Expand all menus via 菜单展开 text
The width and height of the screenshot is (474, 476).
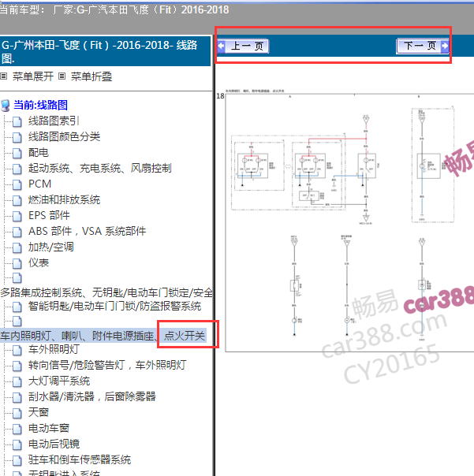33,76
